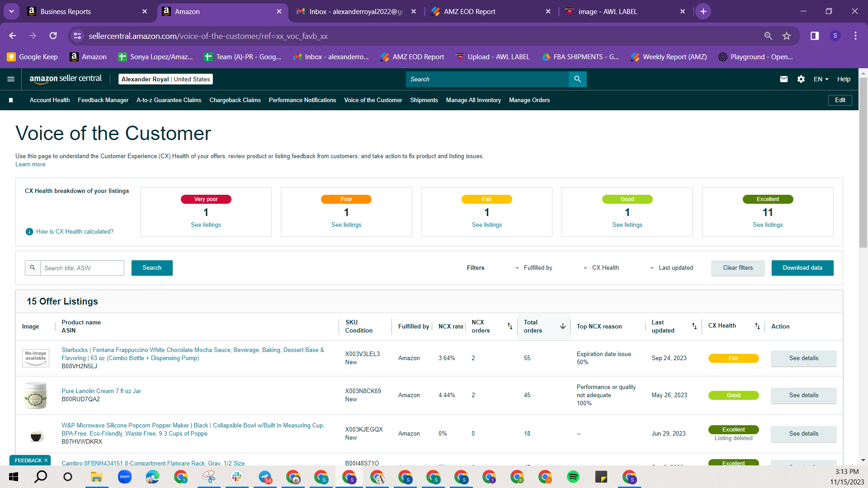Go to Performance Notifications

point(302,100)
